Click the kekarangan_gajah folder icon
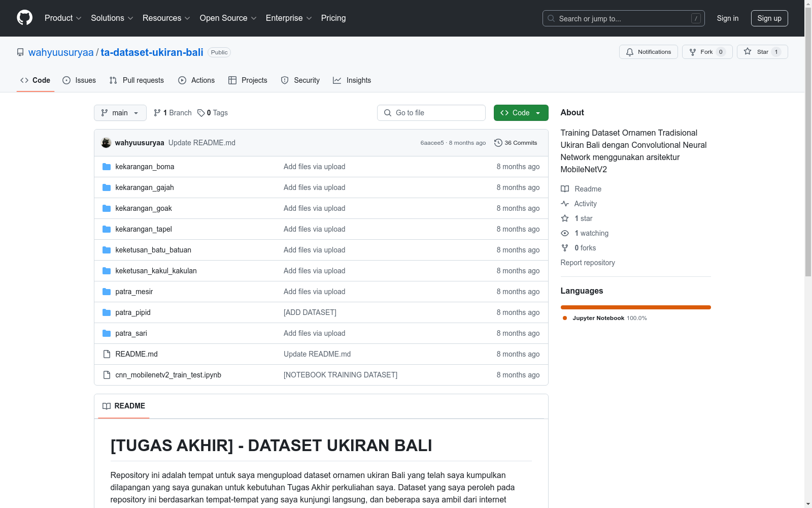This screenshot has height=508, width=812. click(x=107, y=187)
